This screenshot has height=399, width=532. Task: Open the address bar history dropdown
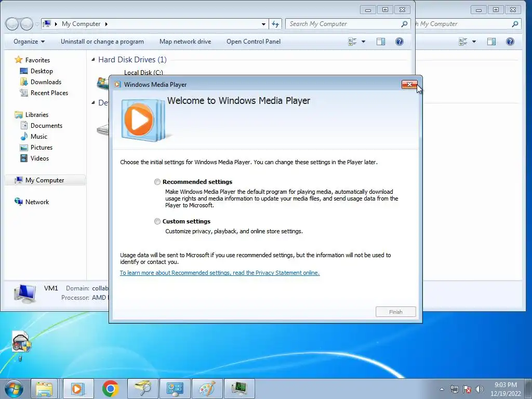[x=263, y=24]
